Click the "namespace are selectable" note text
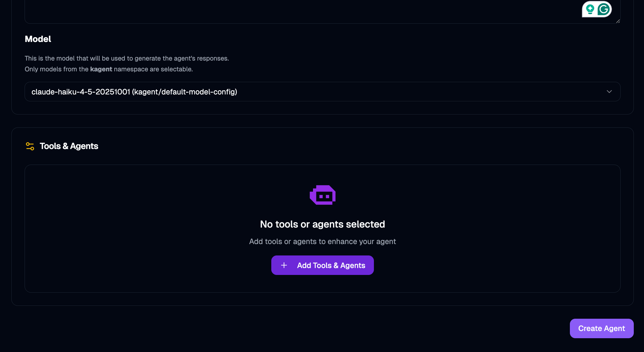644x352 pixels. coord(153,69)
